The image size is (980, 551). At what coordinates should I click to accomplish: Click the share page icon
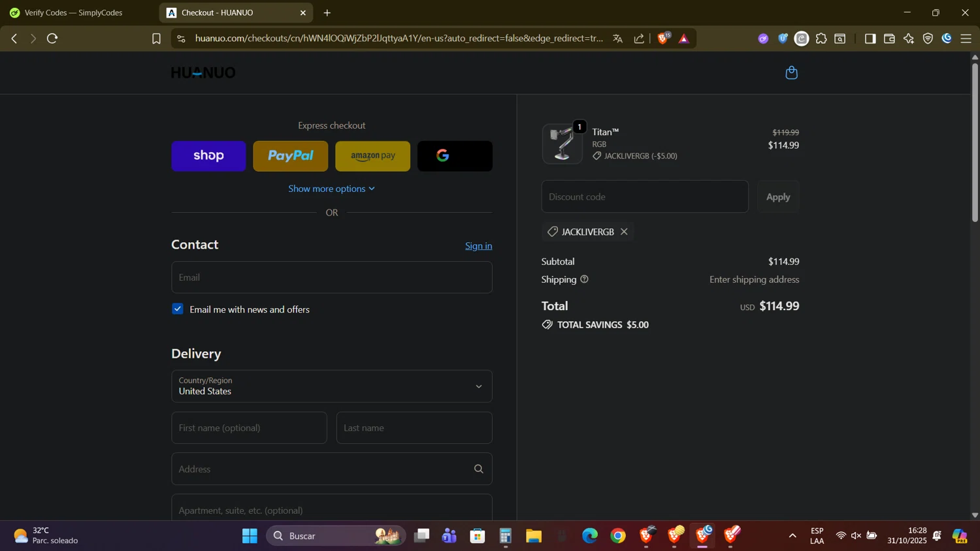tap(639, 39)
